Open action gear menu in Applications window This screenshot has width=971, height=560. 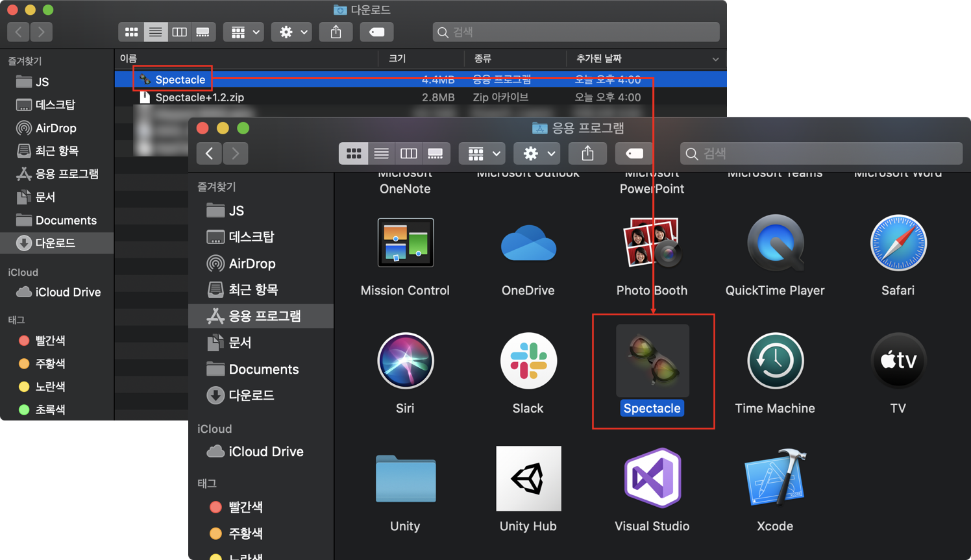click(x=537, y=154)
